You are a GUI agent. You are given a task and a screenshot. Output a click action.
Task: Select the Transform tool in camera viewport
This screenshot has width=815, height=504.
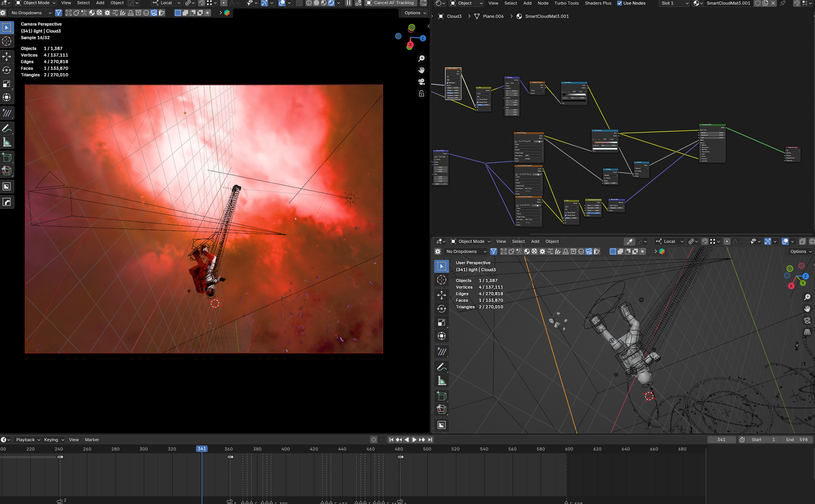click(x=7, y=97)
